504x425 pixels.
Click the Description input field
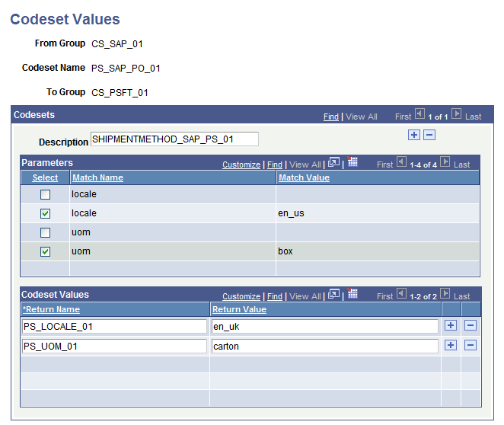(x=174, y=139)
